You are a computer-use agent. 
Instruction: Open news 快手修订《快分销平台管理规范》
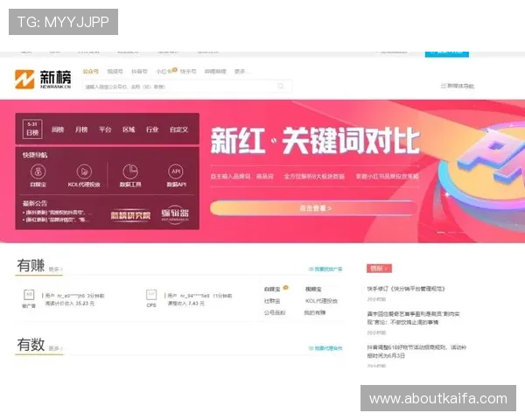(x=406, y=289)
